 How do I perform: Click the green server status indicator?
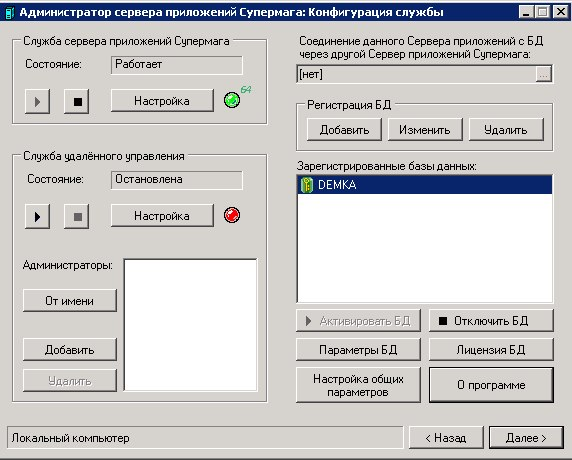click(x=232, y=100)
